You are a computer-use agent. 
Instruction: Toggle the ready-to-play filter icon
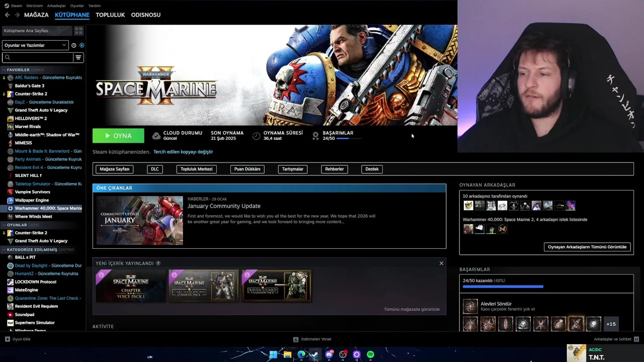click(82, 45)
